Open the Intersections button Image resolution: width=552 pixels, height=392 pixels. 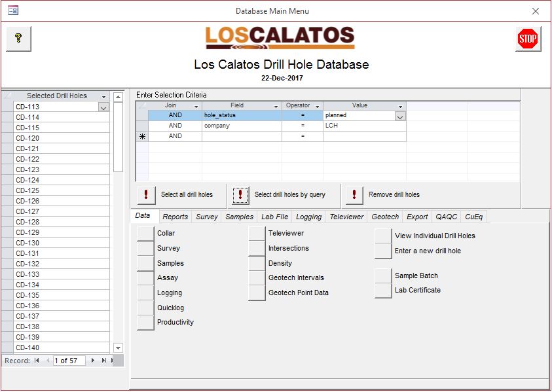point(257,249)
